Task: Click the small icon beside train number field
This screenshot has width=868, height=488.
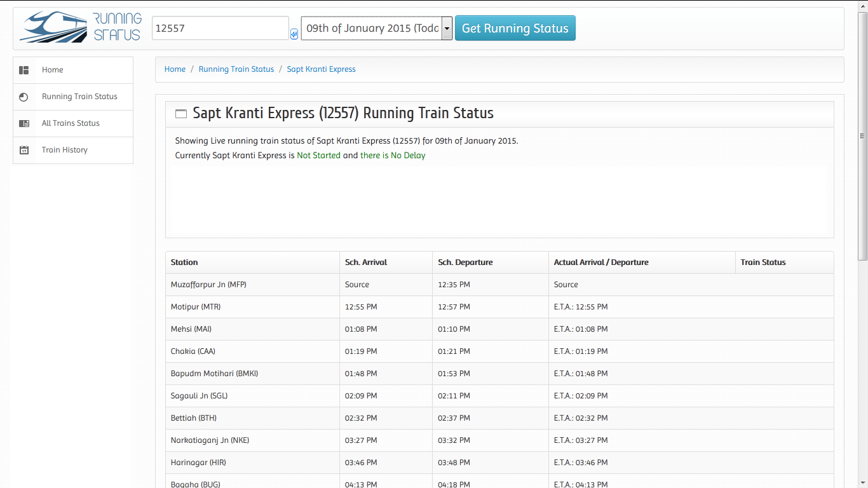Action: [x=294, y=34]
